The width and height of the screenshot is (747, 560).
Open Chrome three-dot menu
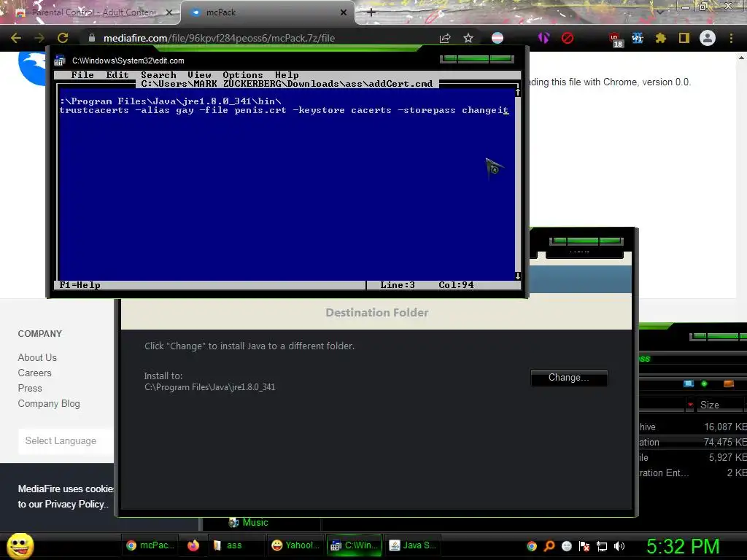point(731,38)
